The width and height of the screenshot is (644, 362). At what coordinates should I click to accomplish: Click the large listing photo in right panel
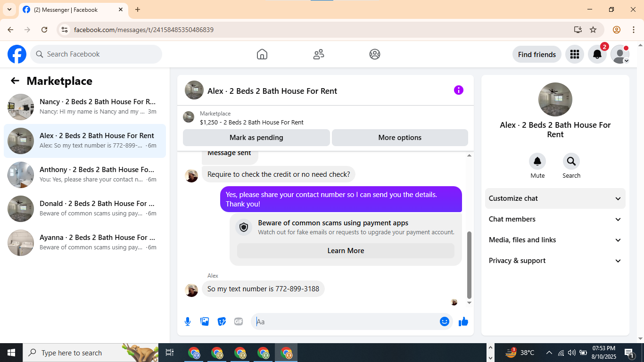click(555, 99)
